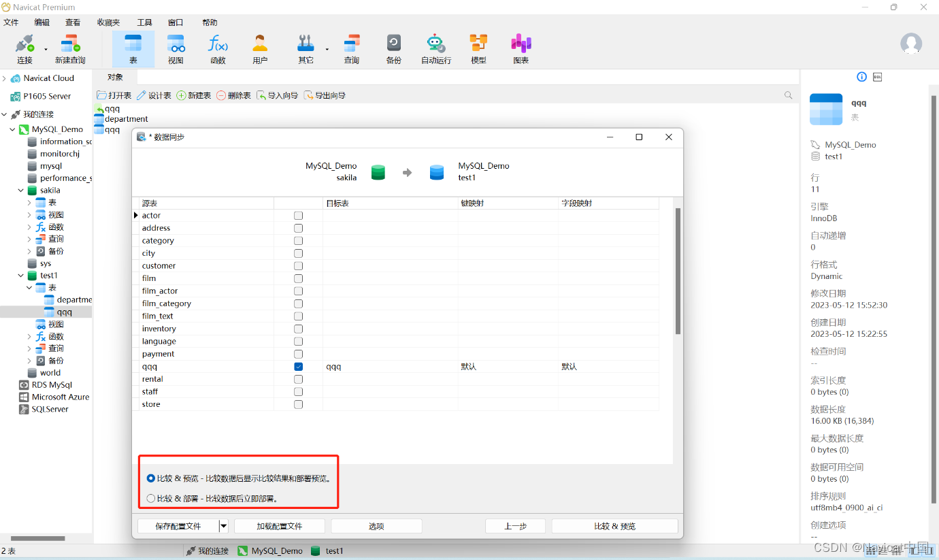Select Compare & Deploy (比较 & 部署) radio option
The image size is (939, 560).
pyautogui.click(x=151, y=498)
